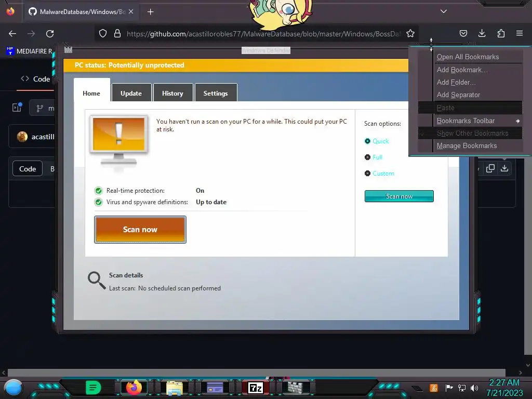
Task: Open the GitHub branch selector dropdown
Action: 43,108
